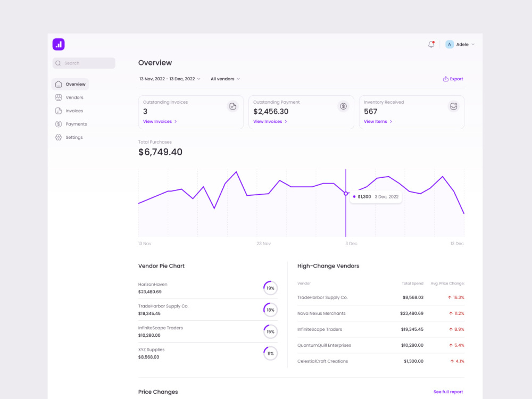532x399 pixels.
Task: Click the Outstanding Invoices card document icon
Action: 232,106
